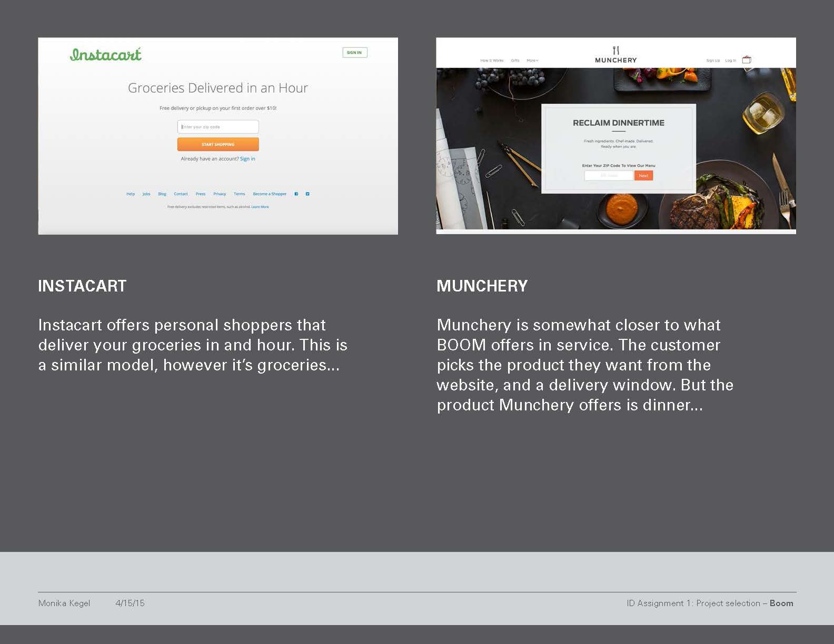Click the orange Next button on Munchery
The width and height of the screenshot is (834, 644).
pyautogui.click(x=643, y=176)
